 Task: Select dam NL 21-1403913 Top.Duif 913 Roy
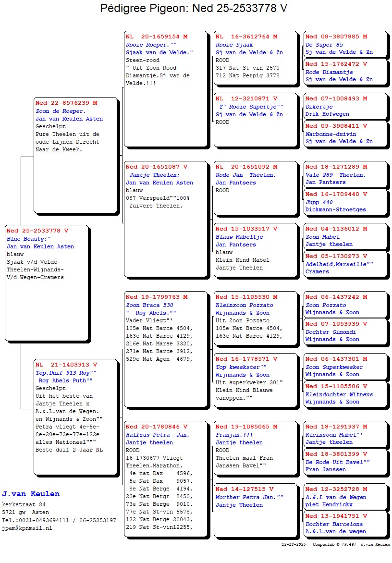click(75, 416)
